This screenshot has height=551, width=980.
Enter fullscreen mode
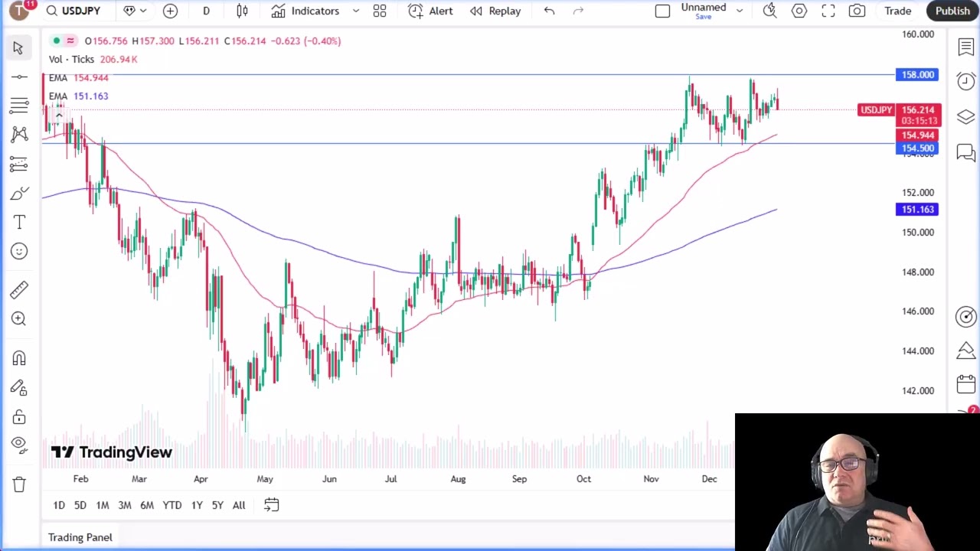click(x=828, y=11)
